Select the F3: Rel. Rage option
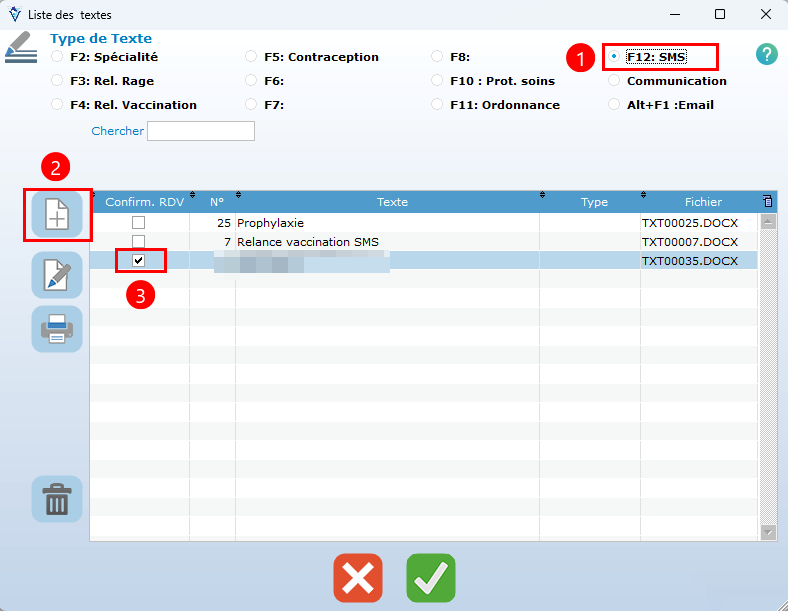 [x=57, y=80]
